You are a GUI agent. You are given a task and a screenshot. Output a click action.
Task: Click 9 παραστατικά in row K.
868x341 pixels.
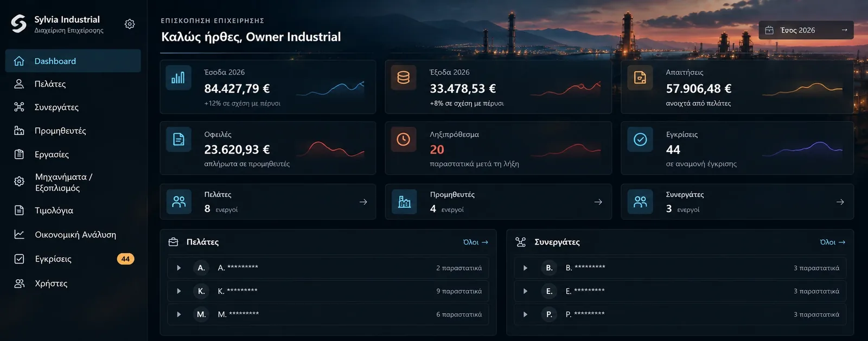[x=459, y=291]
